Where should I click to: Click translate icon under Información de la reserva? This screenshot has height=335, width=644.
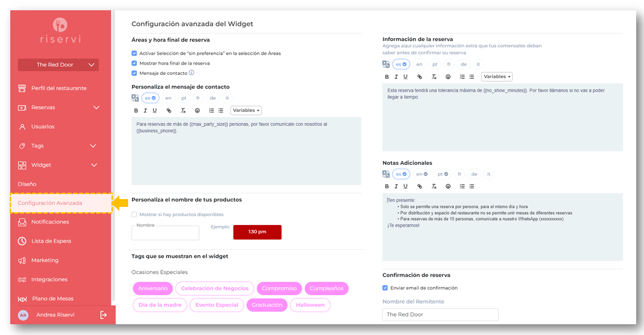point(386,64)
